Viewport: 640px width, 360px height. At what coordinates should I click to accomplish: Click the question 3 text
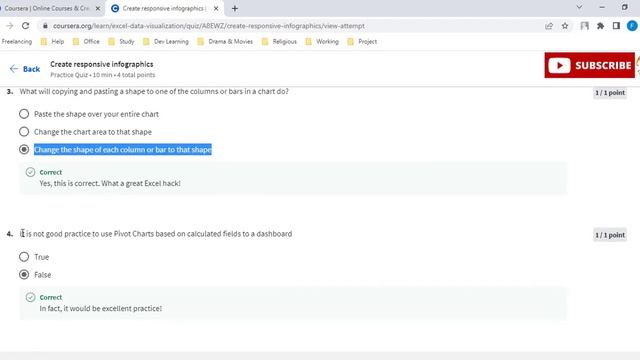click(x=154, y=91)
